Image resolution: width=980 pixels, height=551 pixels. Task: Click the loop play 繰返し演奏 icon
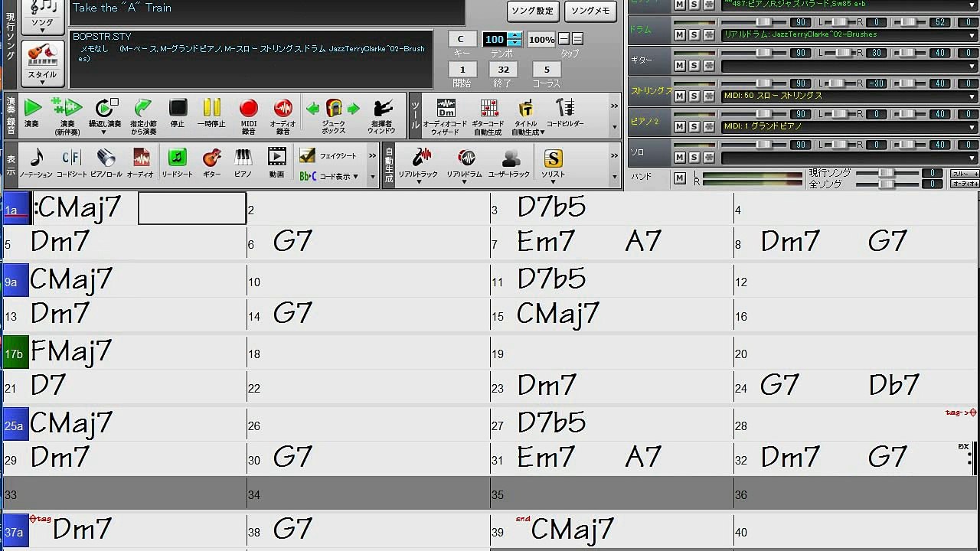tap(105, 116)
